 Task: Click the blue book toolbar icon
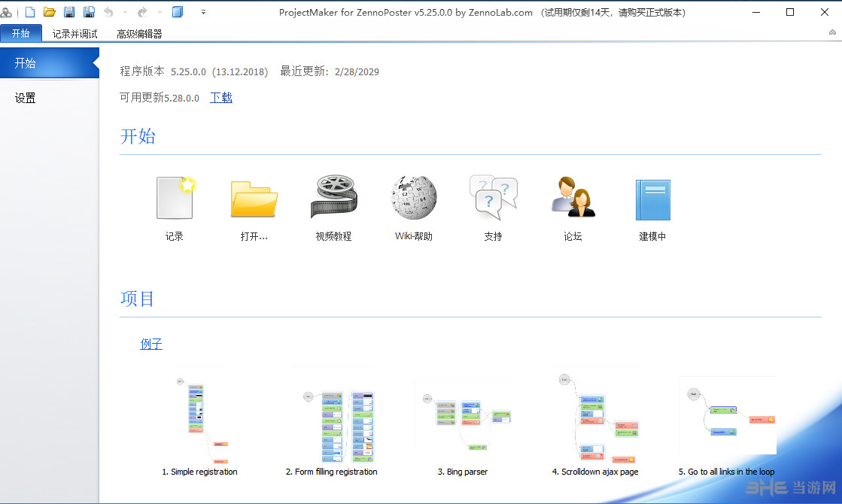[178, 12]
